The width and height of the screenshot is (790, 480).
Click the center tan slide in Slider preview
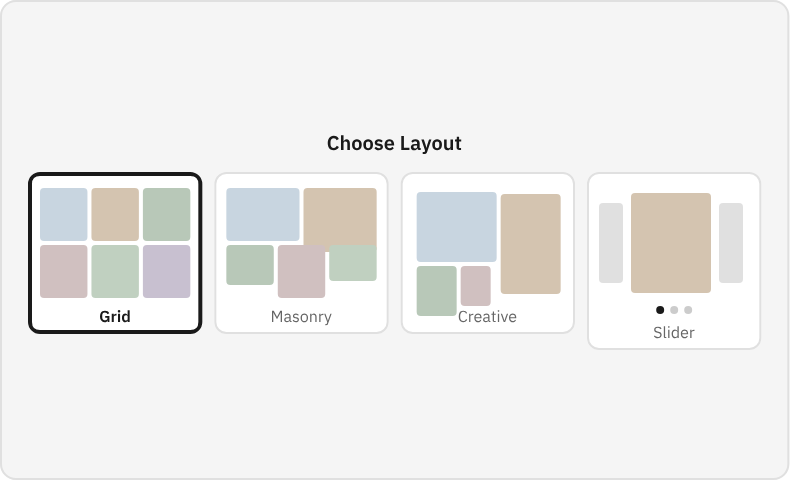point(671,243)
